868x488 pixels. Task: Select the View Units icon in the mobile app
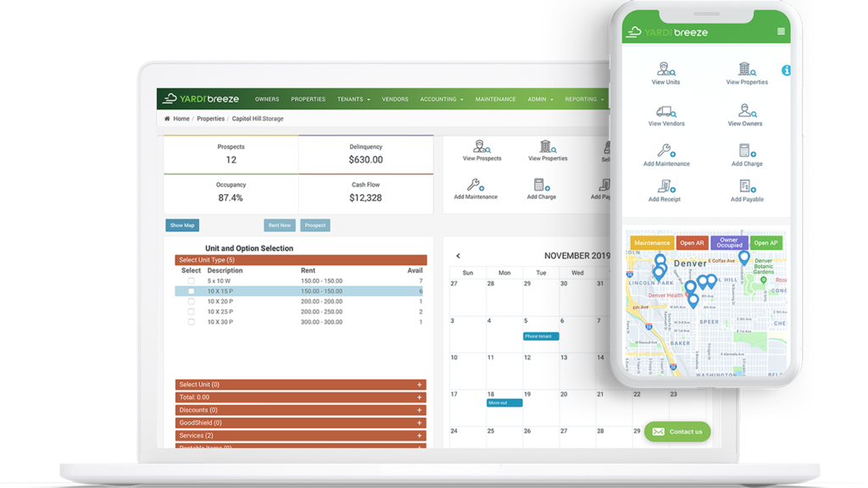(666, 70)
